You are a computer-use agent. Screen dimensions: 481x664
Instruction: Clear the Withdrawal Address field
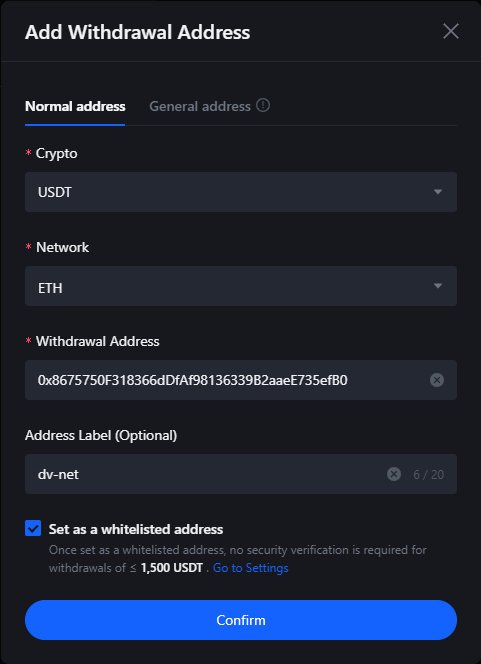coord(437,380)
